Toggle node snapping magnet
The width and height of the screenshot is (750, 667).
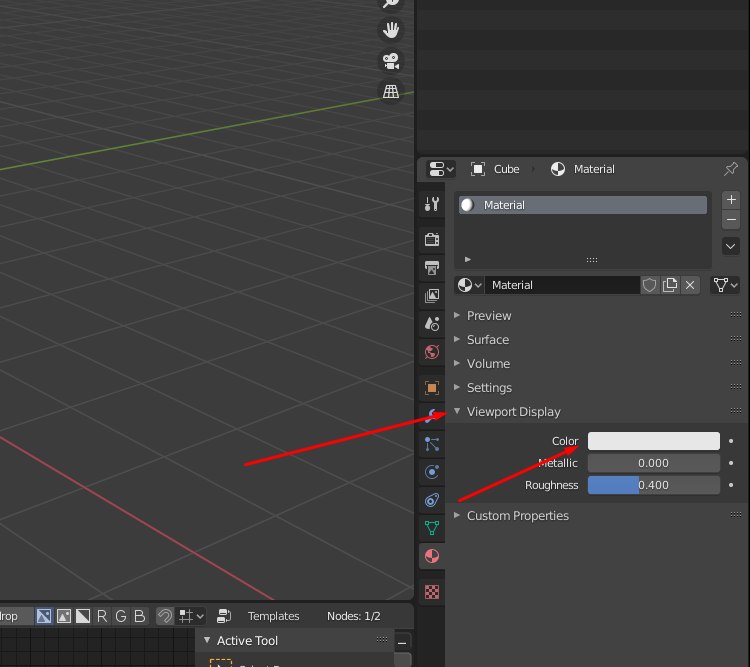[165, 616]
